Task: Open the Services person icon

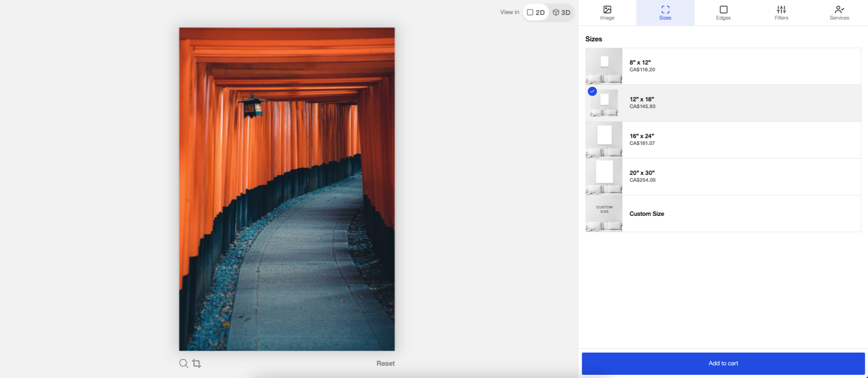Action: click(x=839, y=10)
